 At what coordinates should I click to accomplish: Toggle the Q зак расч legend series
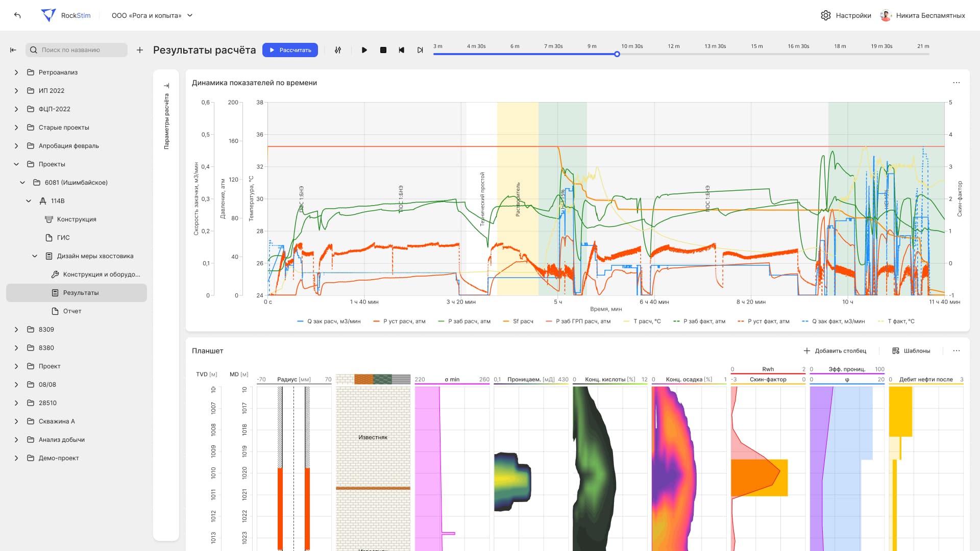[329, 321]
